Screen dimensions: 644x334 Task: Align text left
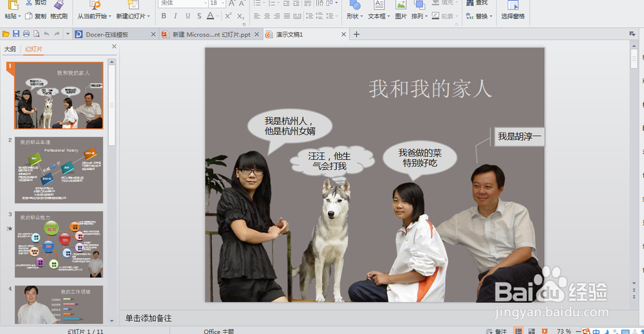tap(257, 16)
